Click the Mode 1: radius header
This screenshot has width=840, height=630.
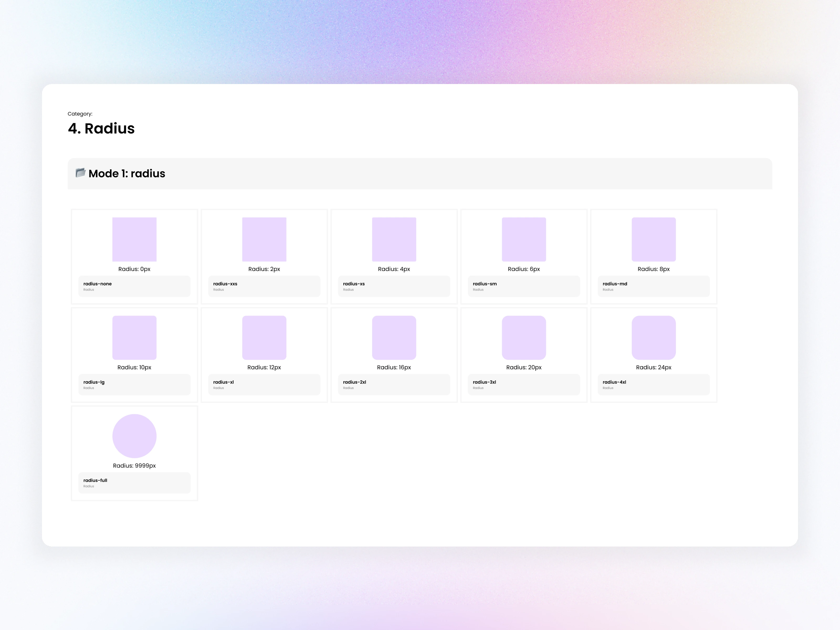[x=127, y=174]
